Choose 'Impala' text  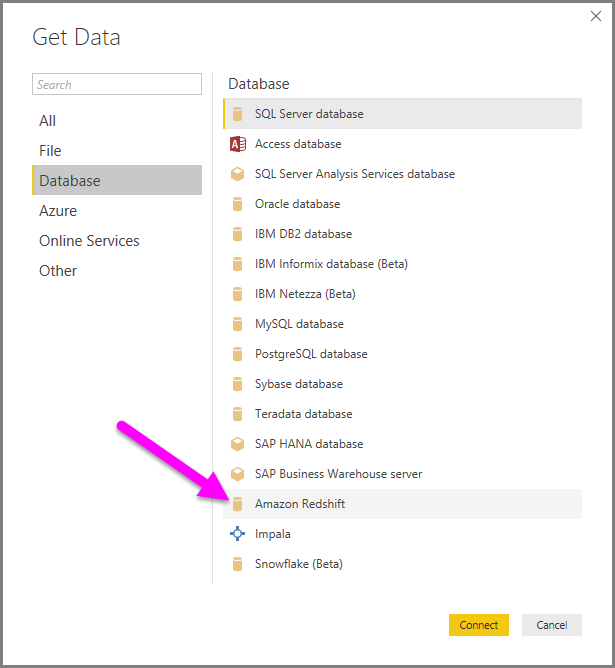[273, 534]
